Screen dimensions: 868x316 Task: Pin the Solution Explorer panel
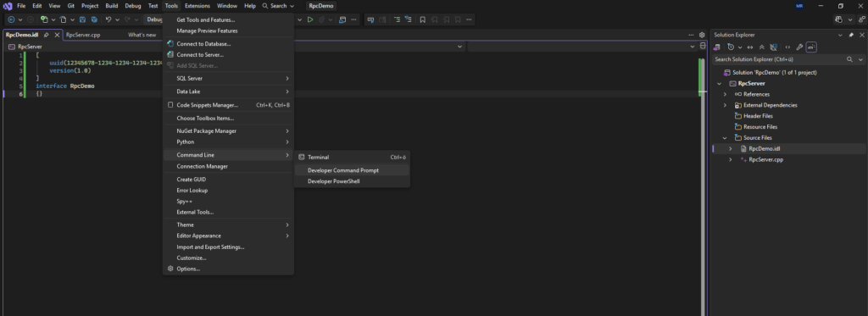(851, 35)
